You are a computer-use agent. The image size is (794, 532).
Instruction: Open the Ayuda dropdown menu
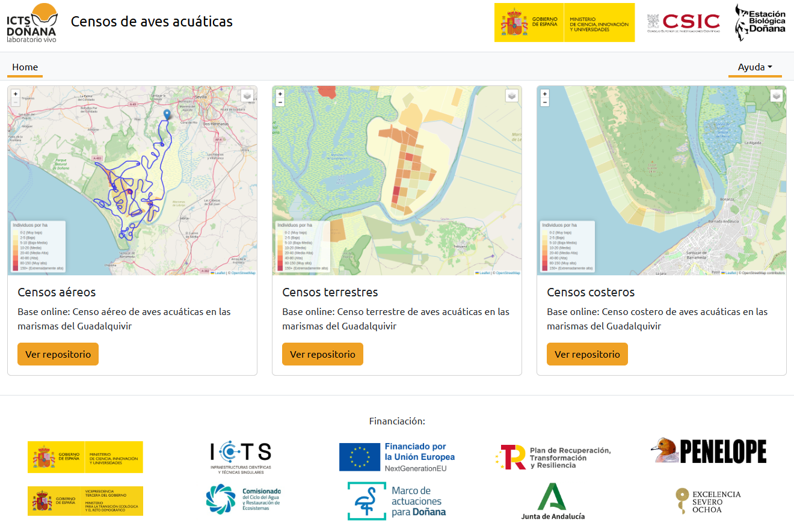[755, 67]
